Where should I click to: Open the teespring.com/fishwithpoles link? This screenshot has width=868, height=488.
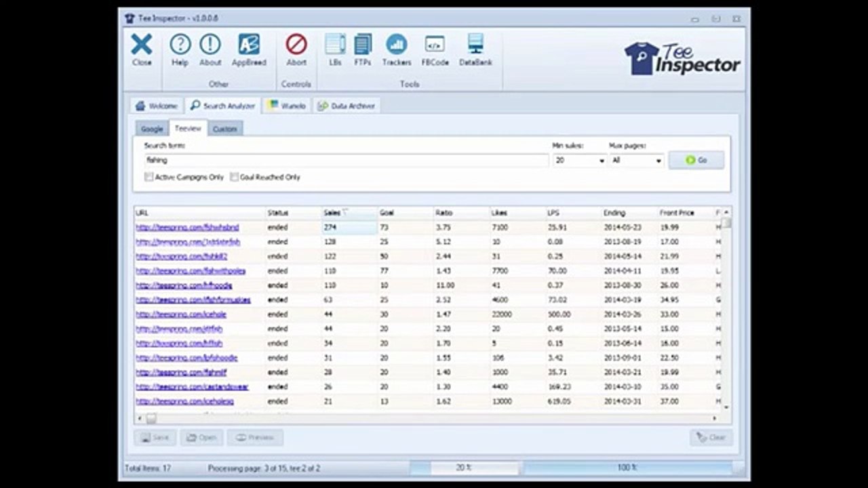tap(191, 271)
